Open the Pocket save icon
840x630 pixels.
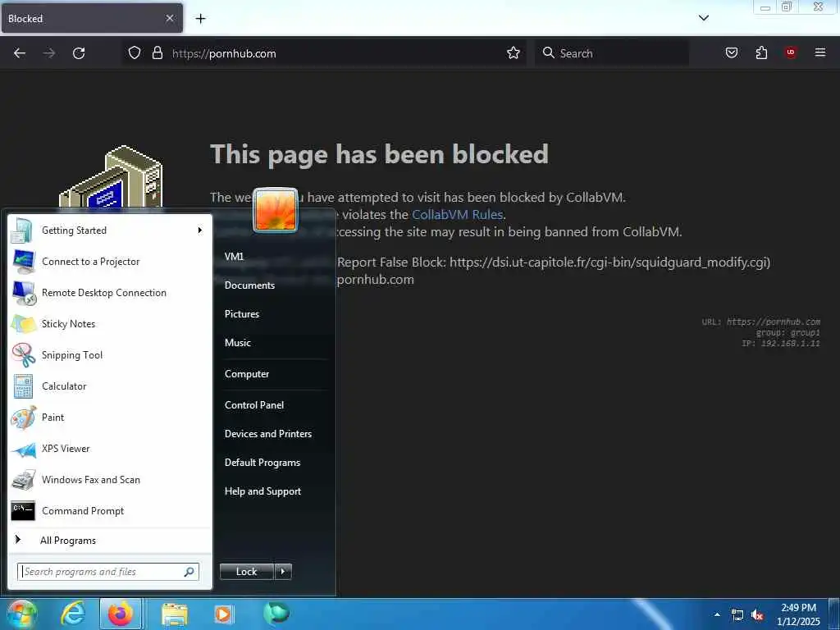732,52
